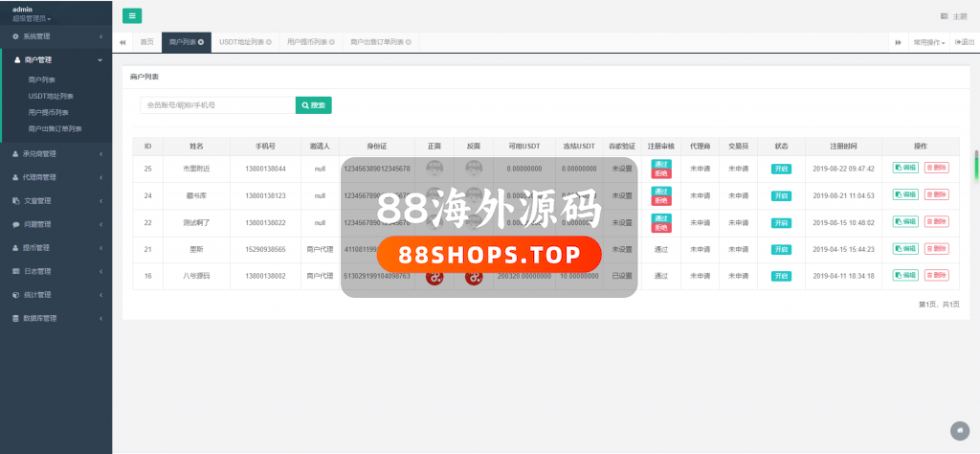
Task: Click the green 搜索 search button
Action: pos(314,105)
